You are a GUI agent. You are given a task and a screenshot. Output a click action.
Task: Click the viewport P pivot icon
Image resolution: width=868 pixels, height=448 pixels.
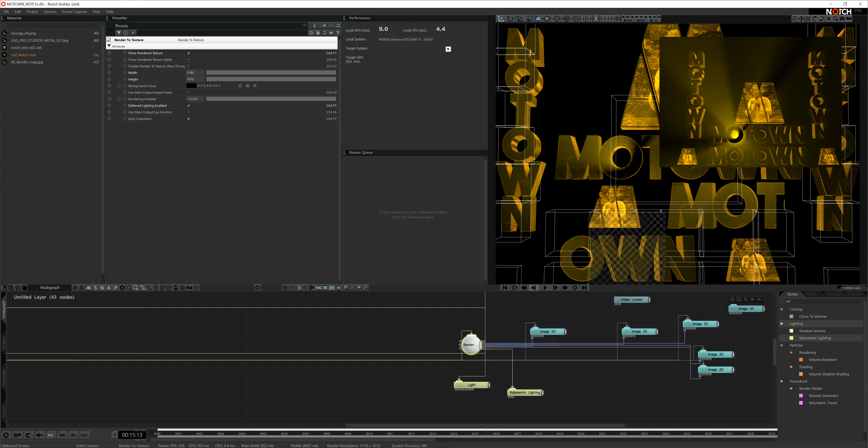(x=547, y=19)
